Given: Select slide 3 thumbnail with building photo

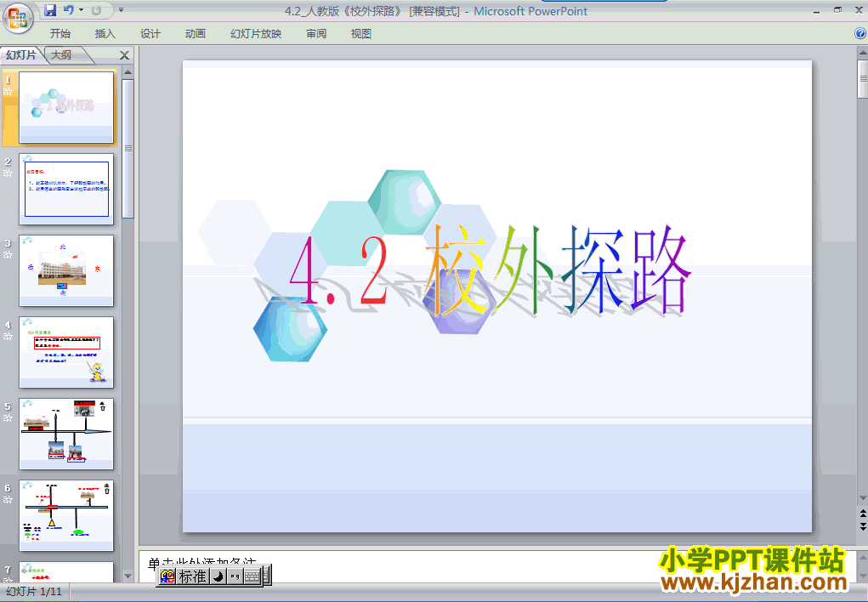Looking at the screenshot, I should 66,270.
